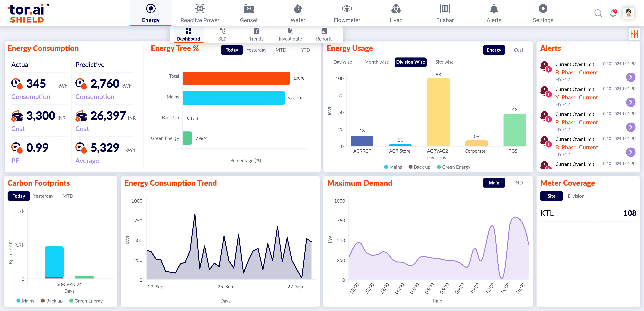Switch Maximum Demand to Main

[494, 183]
